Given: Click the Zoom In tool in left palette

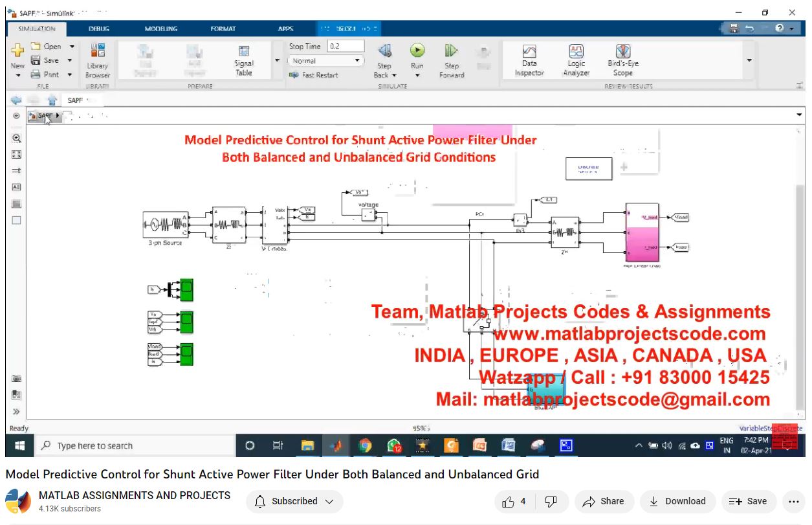Looking at the screenshot, I should click(17, 139).
